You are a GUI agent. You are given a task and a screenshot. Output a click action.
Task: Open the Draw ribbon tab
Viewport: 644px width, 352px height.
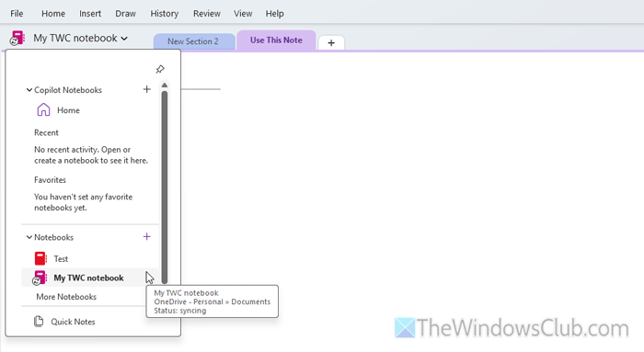125,14
